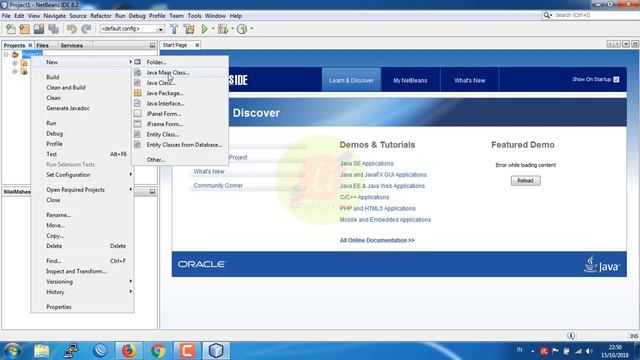Click the Debug Project toolbar icon

(x=223, y=29)
